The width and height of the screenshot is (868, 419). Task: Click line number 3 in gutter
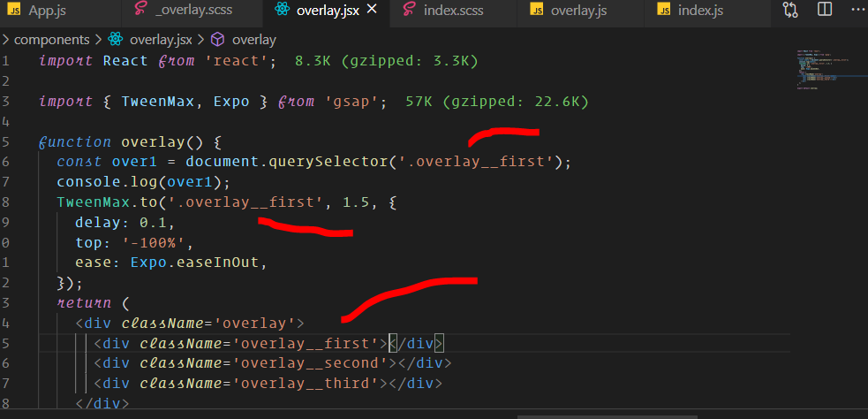coord(5,102)
